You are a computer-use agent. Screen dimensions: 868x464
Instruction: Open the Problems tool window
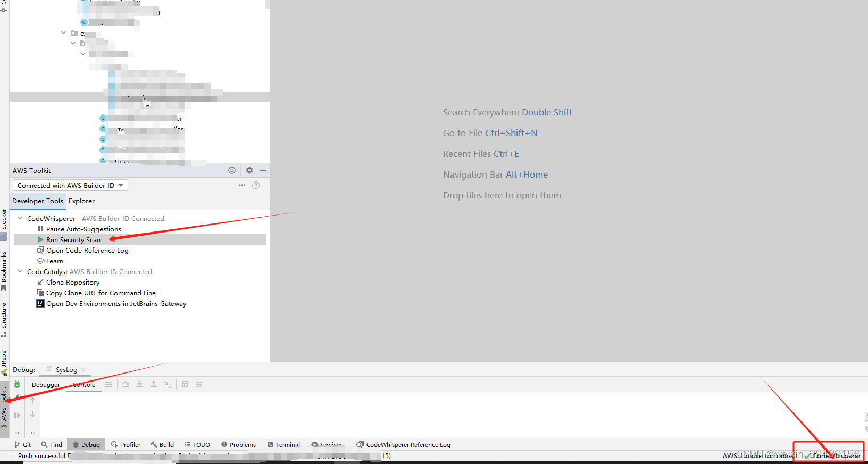239,445
